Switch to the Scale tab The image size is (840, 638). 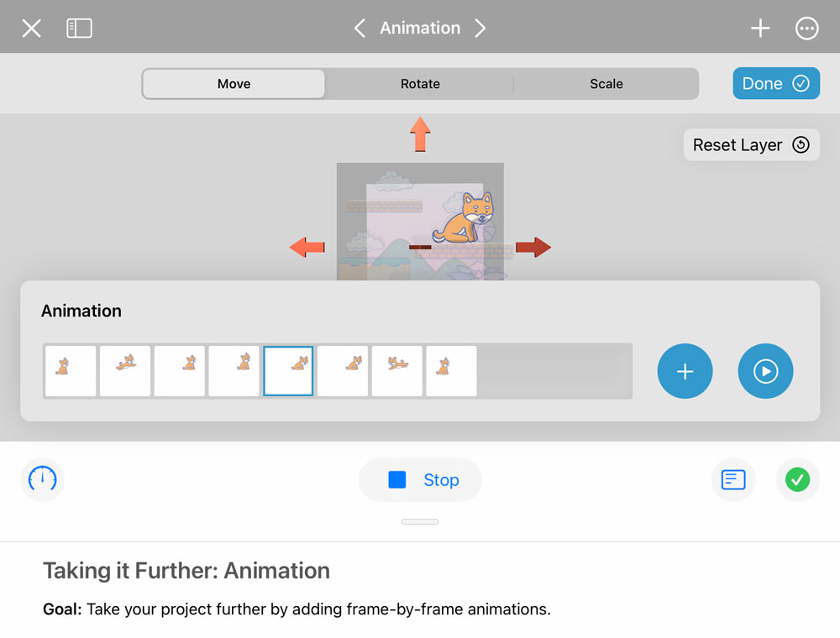[606, 84]
